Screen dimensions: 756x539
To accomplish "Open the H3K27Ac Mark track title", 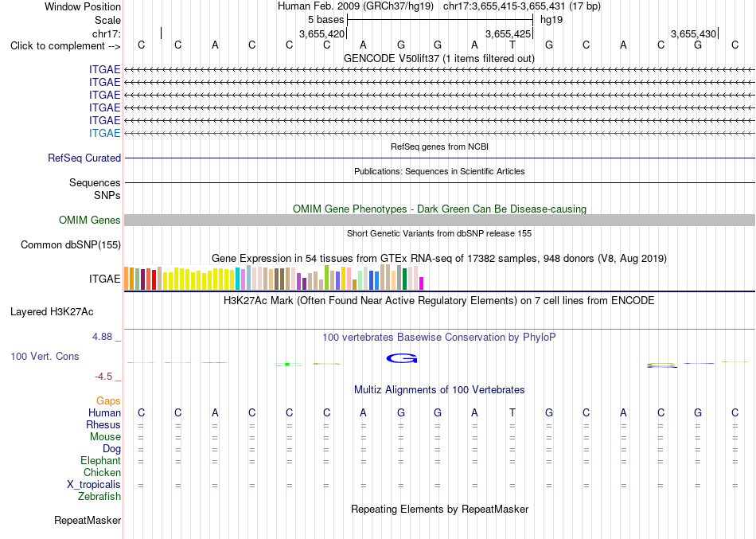I will pyautogui.click(x=439, y=301).
